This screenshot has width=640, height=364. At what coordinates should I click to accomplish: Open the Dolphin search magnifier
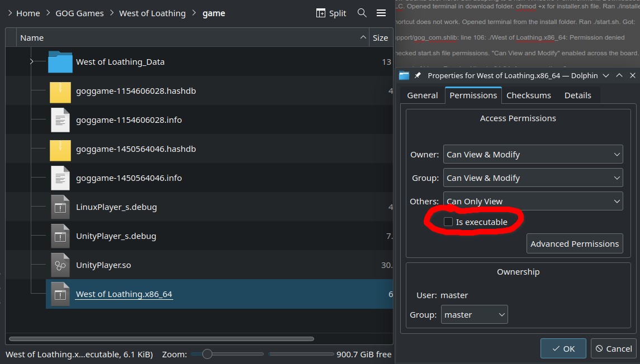[x=362, y=13]
